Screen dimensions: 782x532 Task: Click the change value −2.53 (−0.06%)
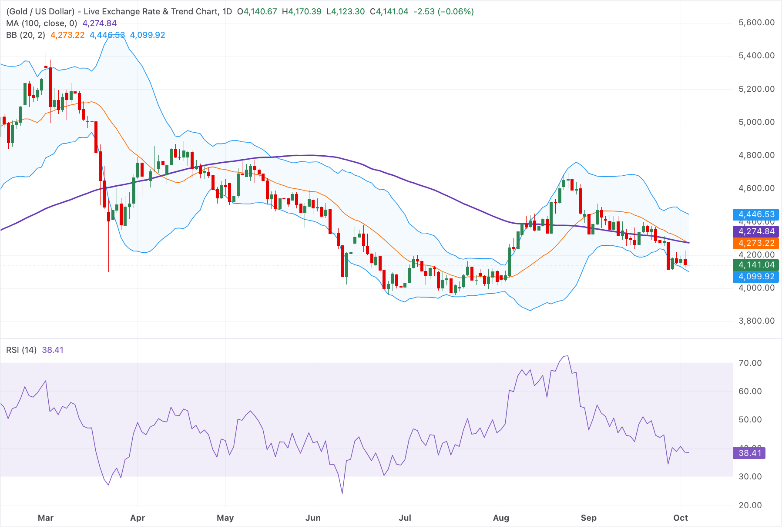click(x=443, y=11)
